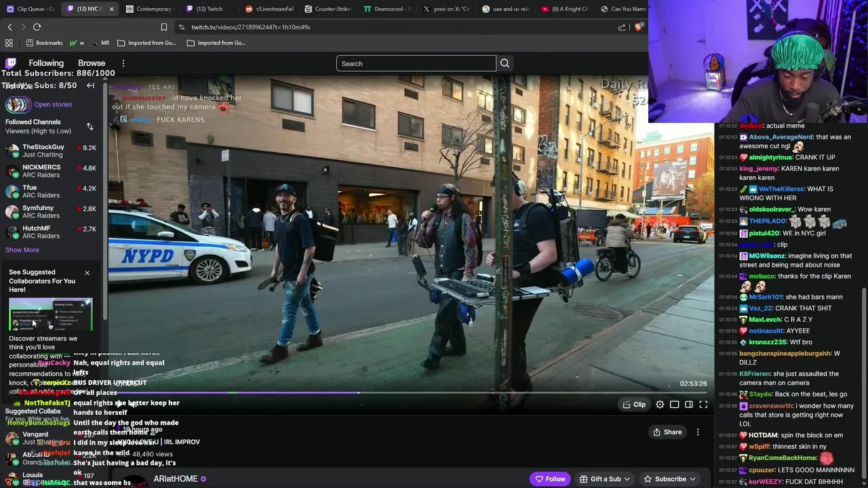Click the Clip button on the player
Screen dimensions: 868x488
tap(634, 405)
